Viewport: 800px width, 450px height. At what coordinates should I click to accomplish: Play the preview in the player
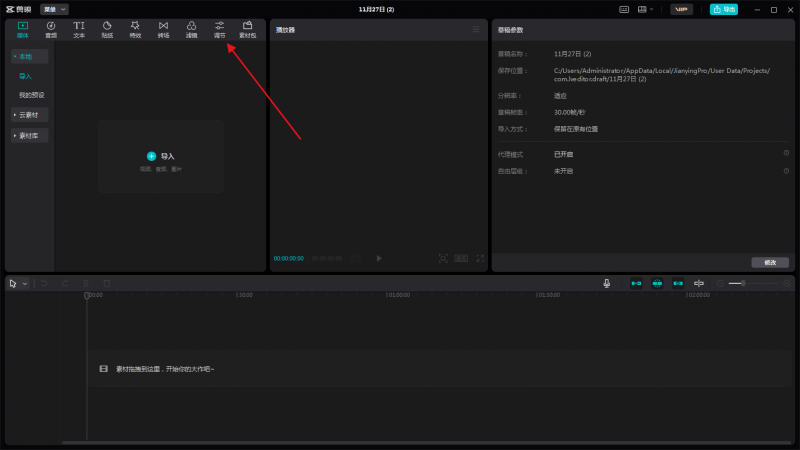pyautogui.click(x=379, y=258)
